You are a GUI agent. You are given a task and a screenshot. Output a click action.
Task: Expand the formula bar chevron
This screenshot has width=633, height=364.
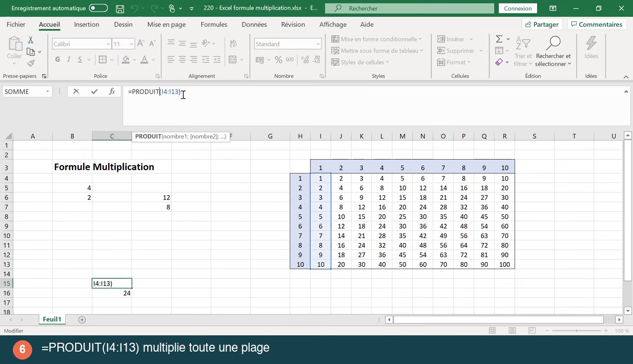[626, 91]
